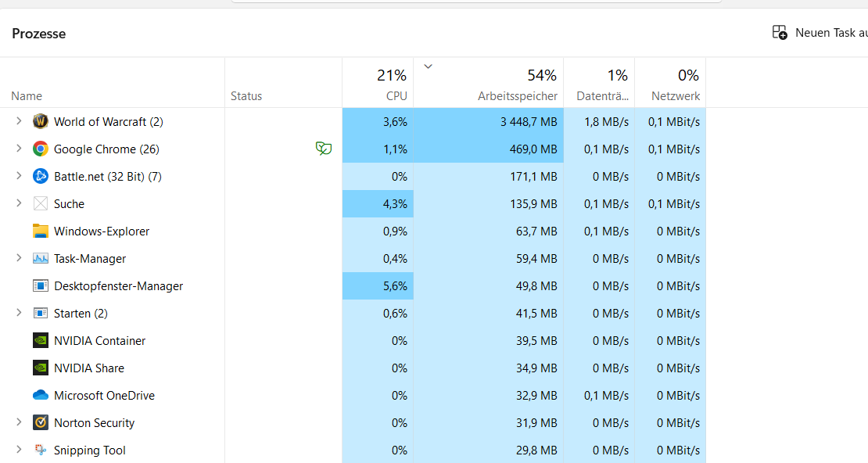Click the NVIDIA Container icon

[x=41, y=341]
